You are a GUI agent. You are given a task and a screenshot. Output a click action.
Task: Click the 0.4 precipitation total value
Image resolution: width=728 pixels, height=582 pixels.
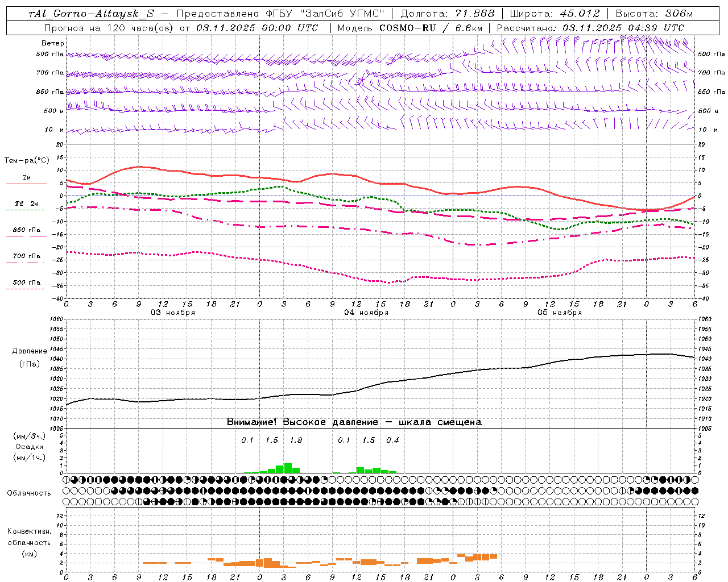[x=392, y=440]
